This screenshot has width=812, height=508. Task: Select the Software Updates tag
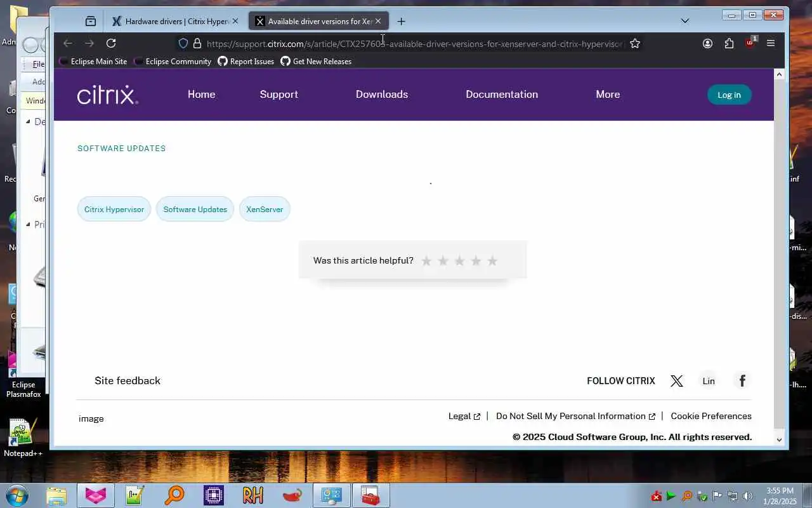pos(195,209)
